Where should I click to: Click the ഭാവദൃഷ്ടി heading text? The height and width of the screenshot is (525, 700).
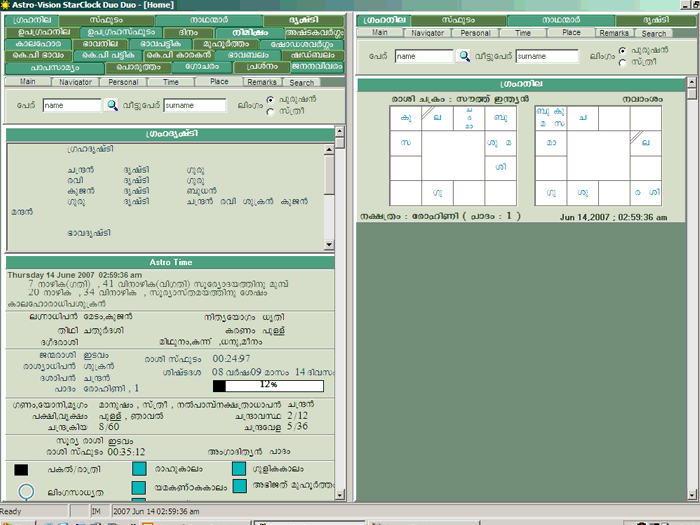click(x=89, y=233)
